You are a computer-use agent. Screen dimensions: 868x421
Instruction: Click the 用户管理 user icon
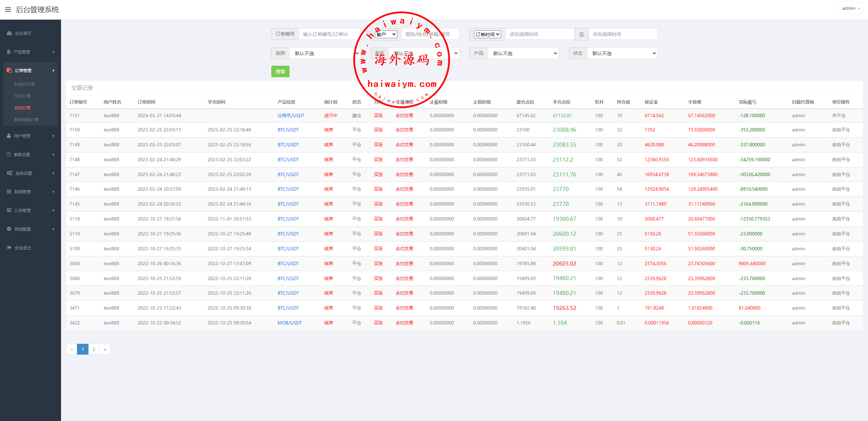pyautogui.click(x=9, y=136)
